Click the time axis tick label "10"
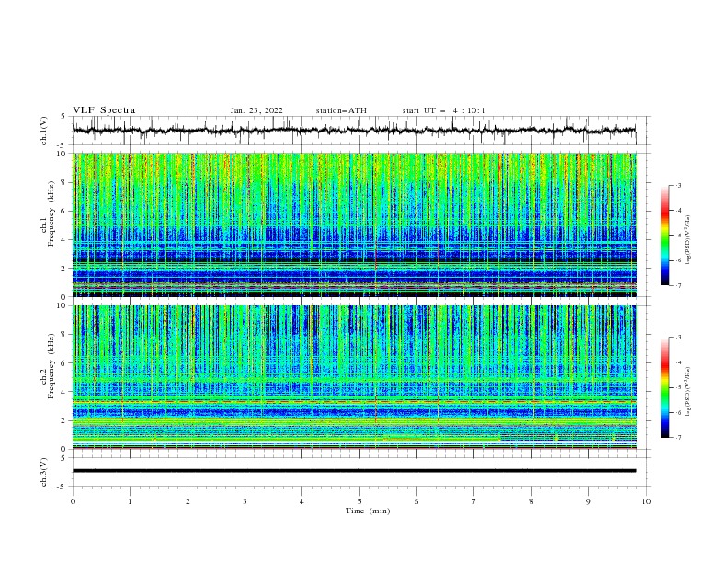 (x=646, y=501)
